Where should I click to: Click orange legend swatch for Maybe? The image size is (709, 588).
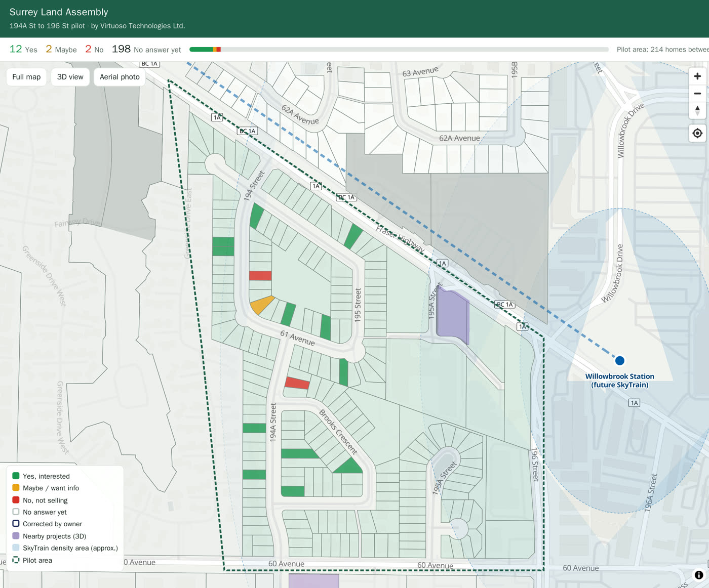[x=16, y=488]
